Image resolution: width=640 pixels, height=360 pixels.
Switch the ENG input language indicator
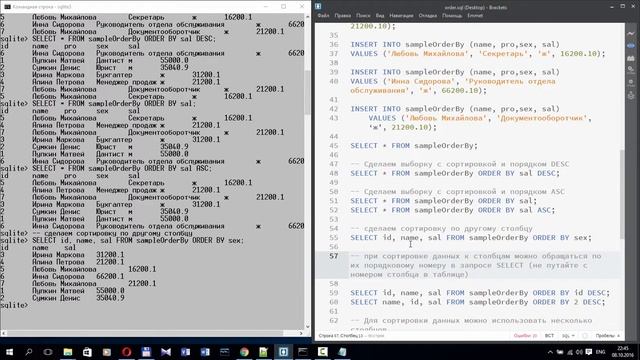tap(600, 352)
